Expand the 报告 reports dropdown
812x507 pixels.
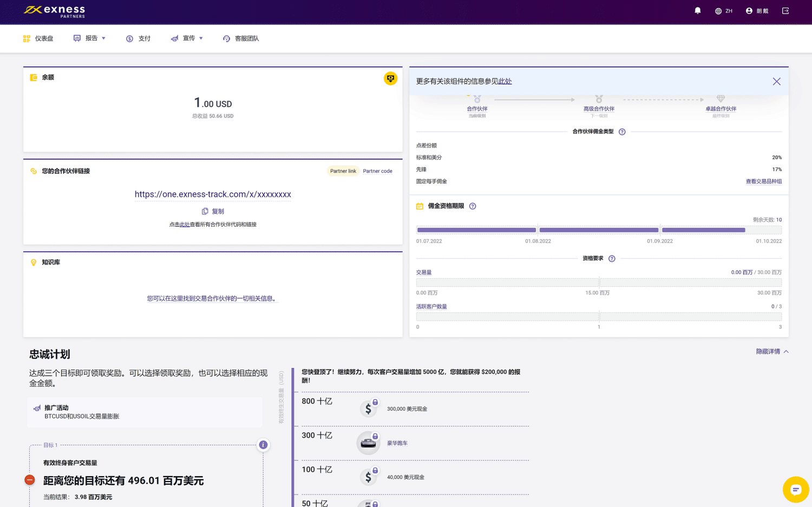(x=90, y=38)
